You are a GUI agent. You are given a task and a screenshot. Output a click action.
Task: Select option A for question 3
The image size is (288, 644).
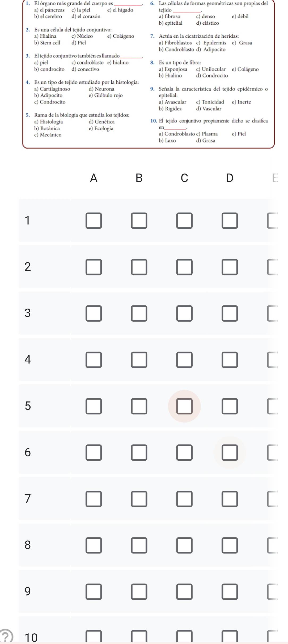pyautogui.click(x=94, y=313)
